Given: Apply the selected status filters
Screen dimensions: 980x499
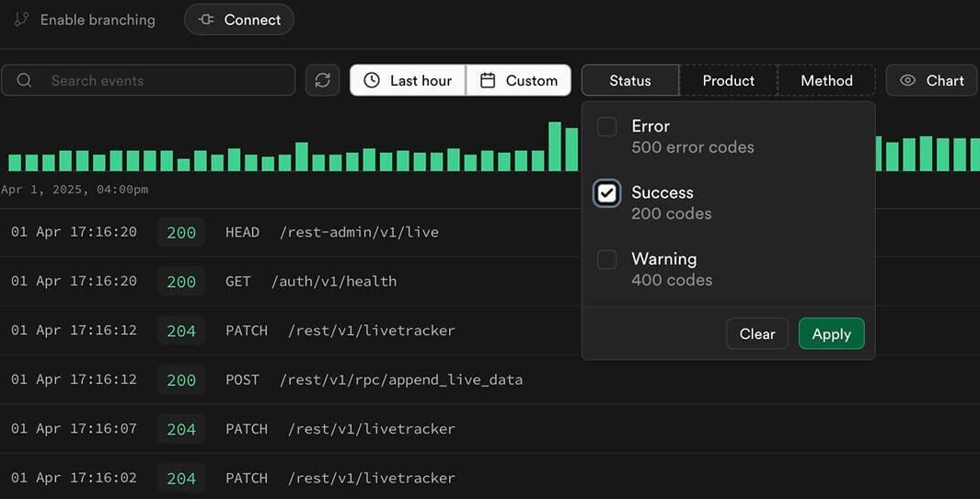Looking at the screenshot, I should [831, 334].
